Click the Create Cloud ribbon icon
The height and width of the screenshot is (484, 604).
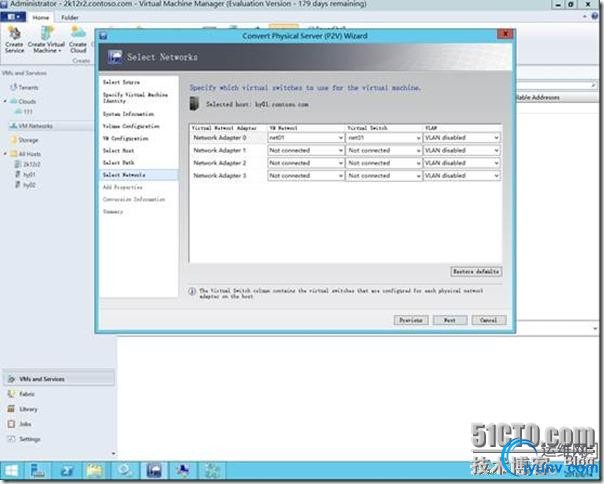point(78,40)
